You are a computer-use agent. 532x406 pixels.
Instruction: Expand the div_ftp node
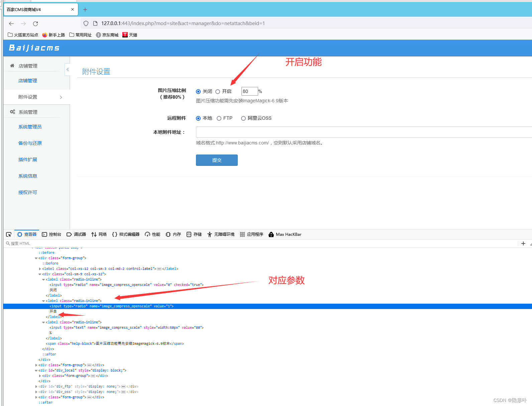(36, 387)
